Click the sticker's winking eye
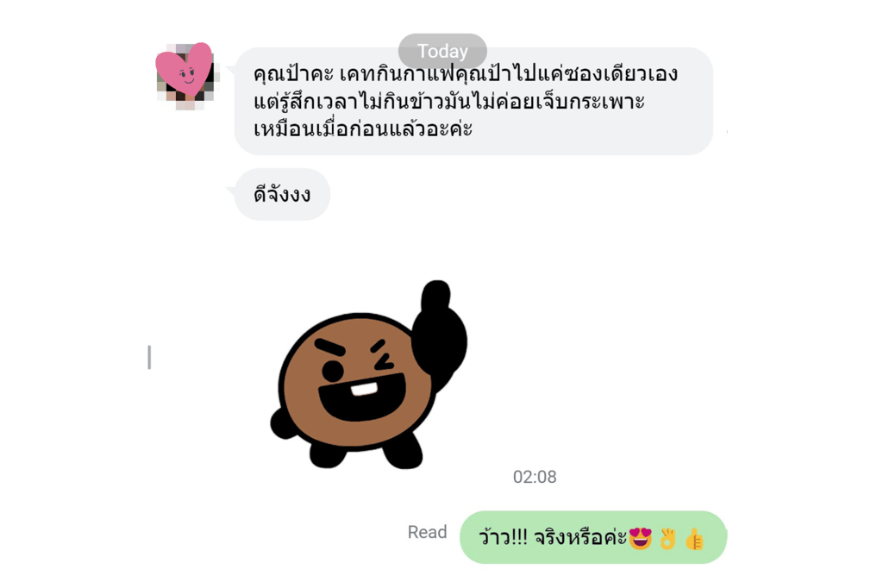 (x=383, y=360)
